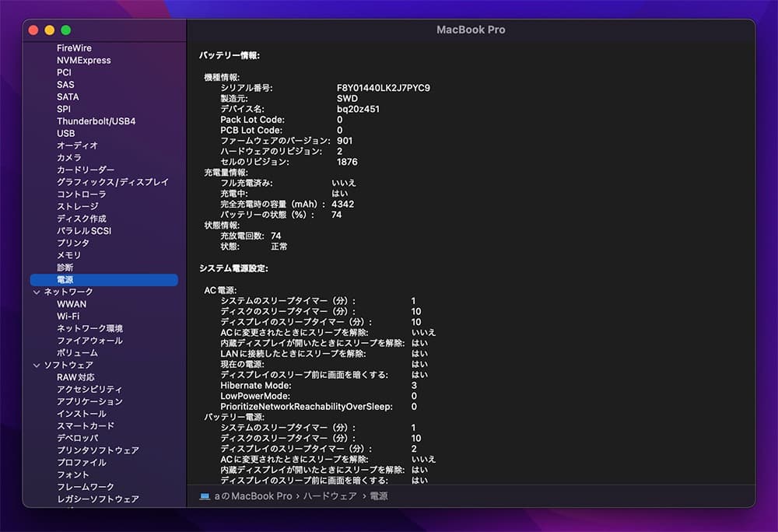Click 電源 in the path bar
This screenshot has height=532, width=778.
(379, 495)
